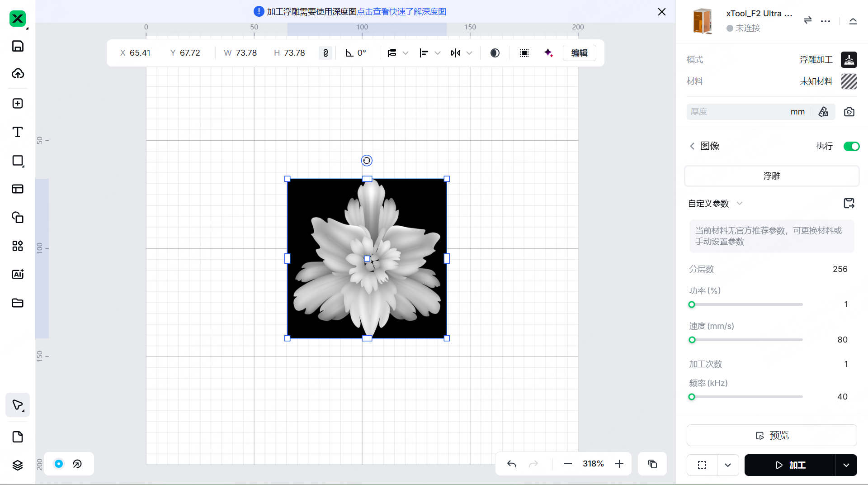Expand the flip/mirror options dropdown
The height and width of the screenshot is (485, 868).
(x=469, y=53)
